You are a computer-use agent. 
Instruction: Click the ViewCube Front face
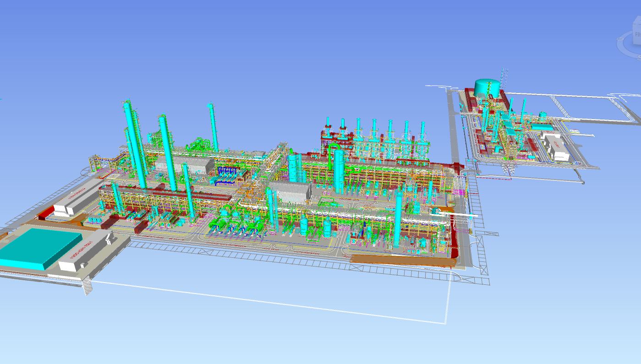(x=637, y=37)
